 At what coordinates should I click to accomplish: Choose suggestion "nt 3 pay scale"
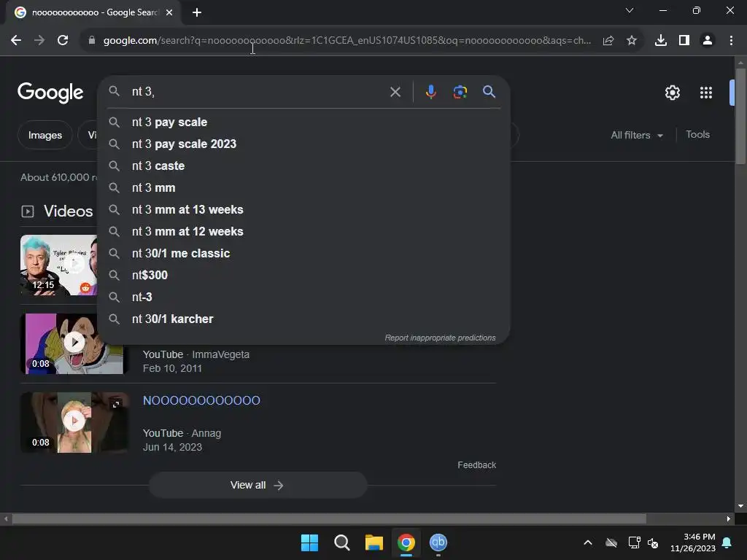coord(304,122)
